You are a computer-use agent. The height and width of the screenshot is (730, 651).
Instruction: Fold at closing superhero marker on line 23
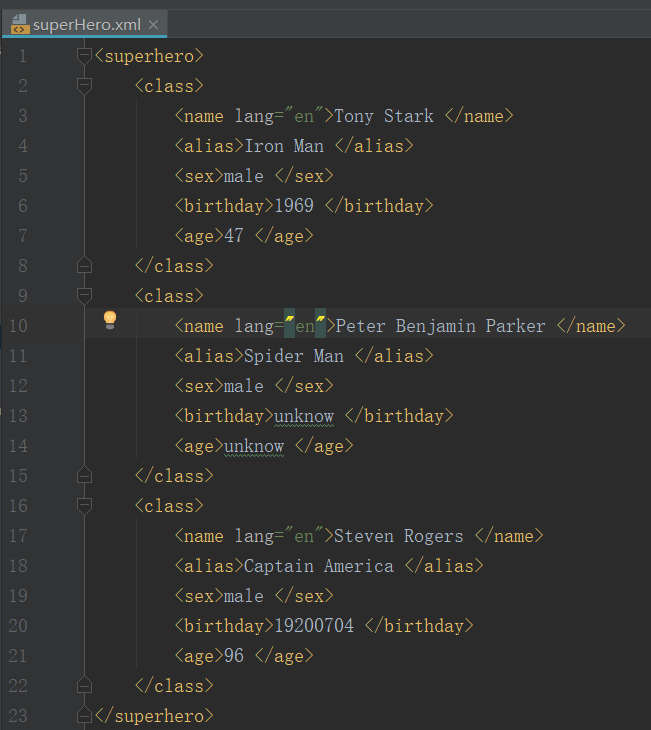click(84, 715)
